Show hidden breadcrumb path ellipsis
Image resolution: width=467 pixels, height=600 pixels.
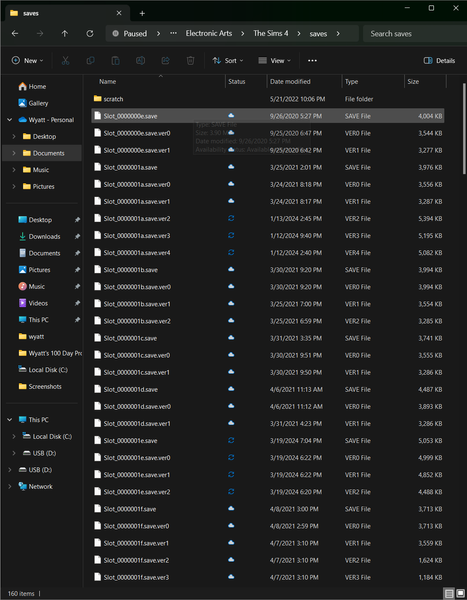[173, 34]
